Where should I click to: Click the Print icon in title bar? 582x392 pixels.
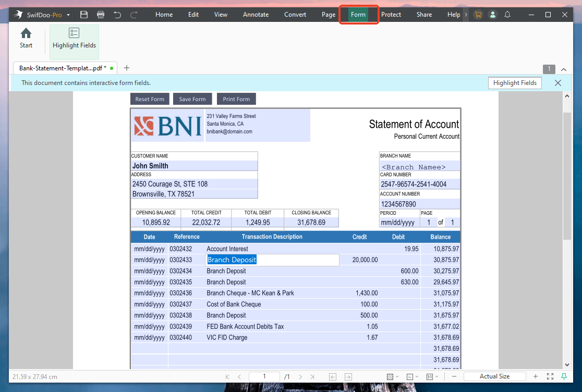101,15
